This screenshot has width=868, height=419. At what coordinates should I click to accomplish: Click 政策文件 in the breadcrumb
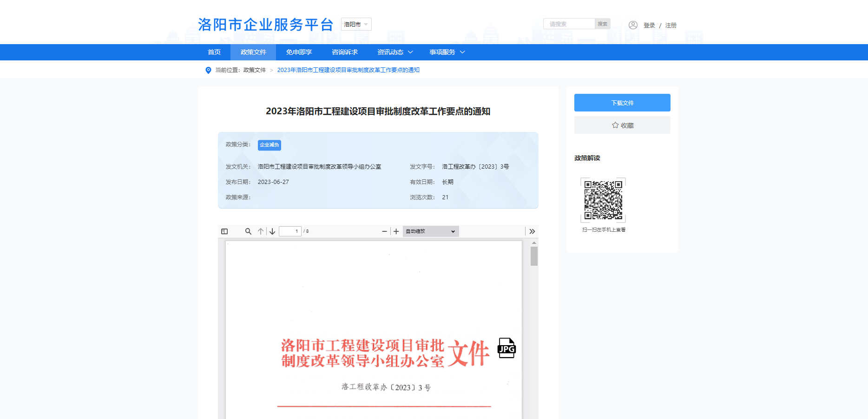[x=255, y=70]
